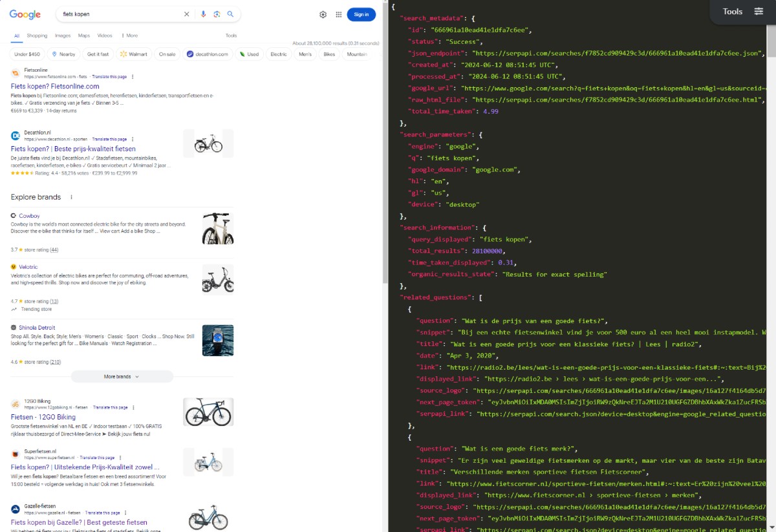776x532 pixels.
Task: Click the Shinola Detroit watch thumbnail
Action: point(218,340)
